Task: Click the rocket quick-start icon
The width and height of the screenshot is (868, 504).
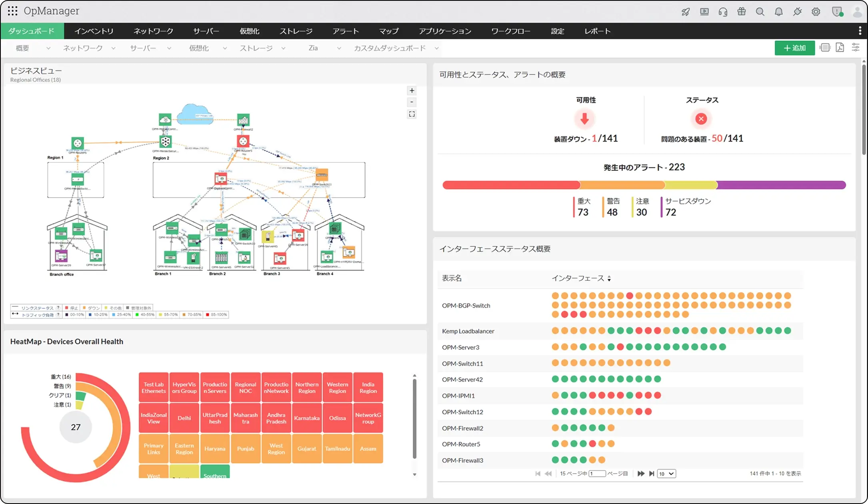Action: coord(686,12)
